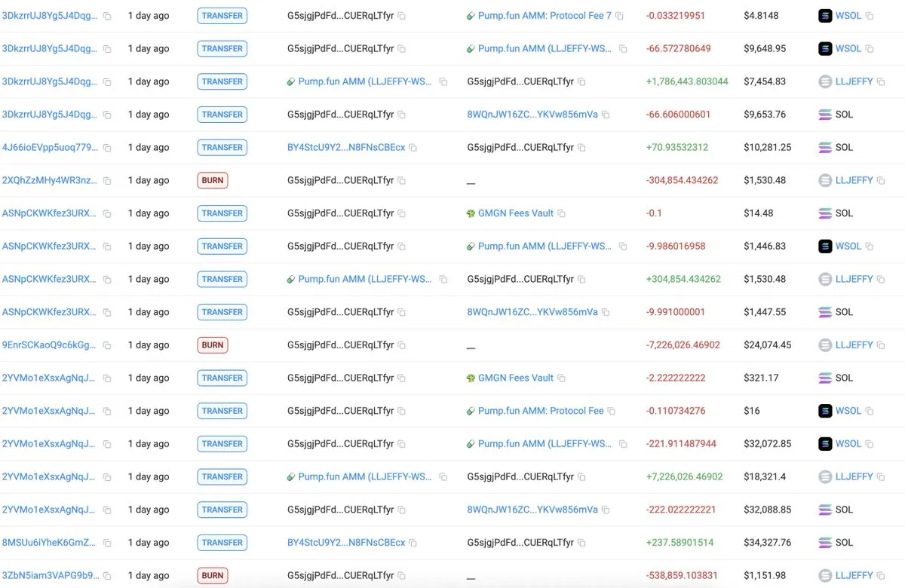
Task: Copy signature 3ZbN5iam3VAPG9b9 via its copy icon
Action: pos(107,576)
